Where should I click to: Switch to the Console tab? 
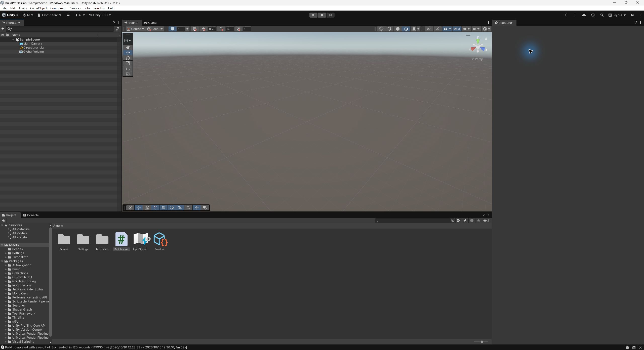point(31,215)
